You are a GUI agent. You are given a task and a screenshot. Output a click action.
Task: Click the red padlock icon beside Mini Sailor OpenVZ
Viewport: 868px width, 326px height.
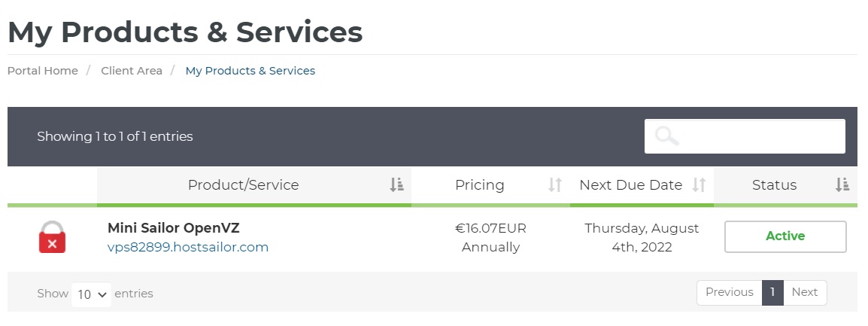pos(52,236)
